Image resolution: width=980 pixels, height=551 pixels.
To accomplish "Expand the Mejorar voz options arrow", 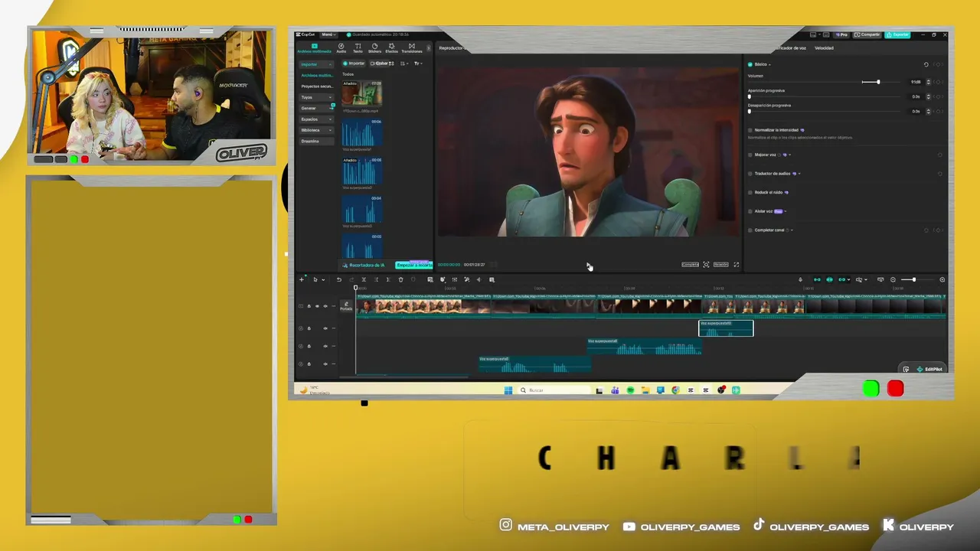I will 789,155.
